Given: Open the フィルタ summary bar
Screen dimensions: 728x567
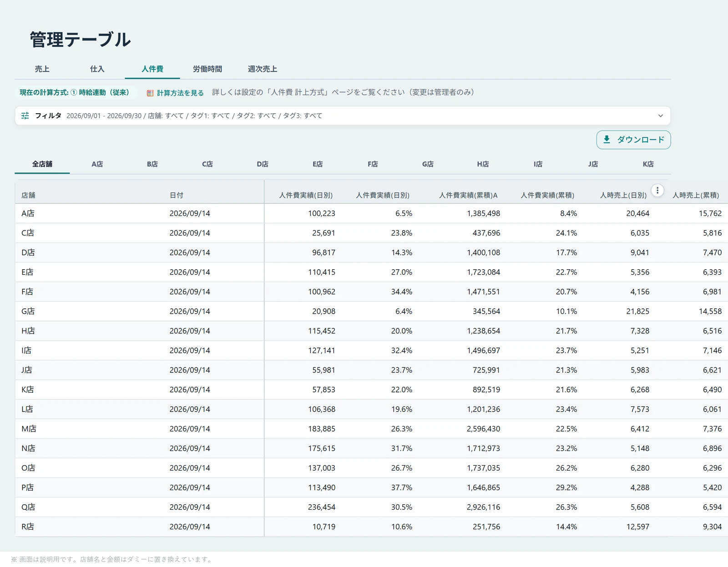Looking at the screenshot, I should (x=343, y=116).
